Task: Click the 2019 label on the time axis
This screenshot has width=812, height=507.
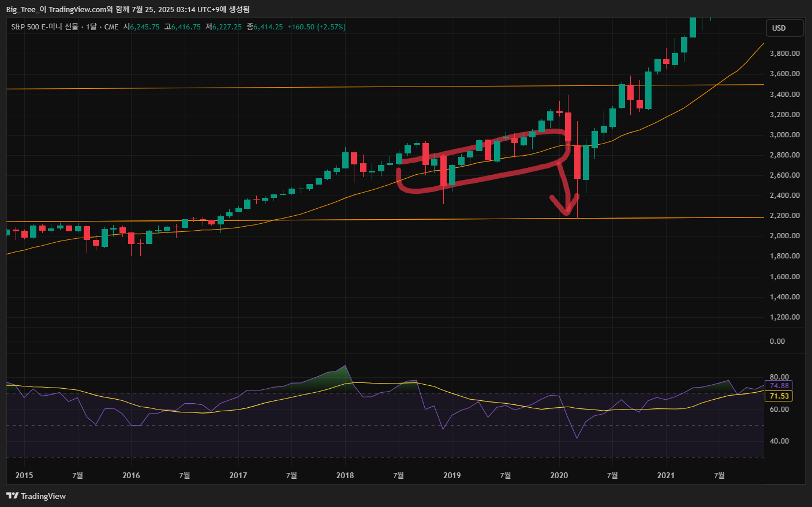Action: tap(452, 475)
